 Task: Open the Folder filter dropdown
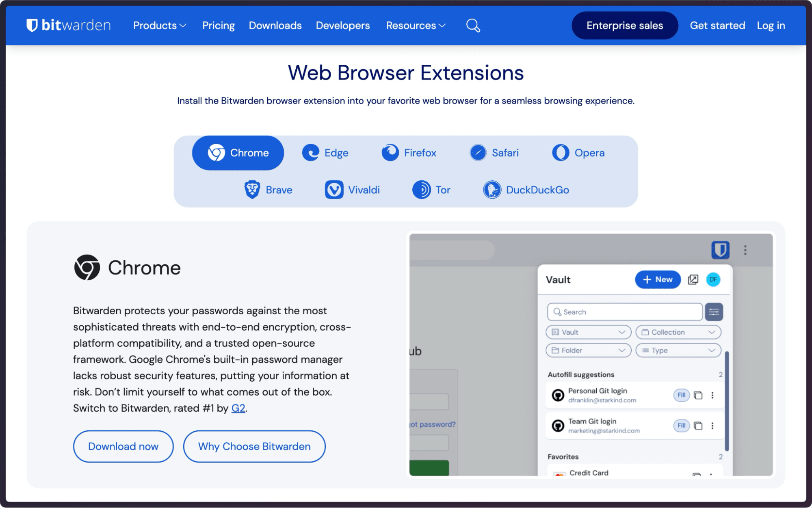(588, 350)
